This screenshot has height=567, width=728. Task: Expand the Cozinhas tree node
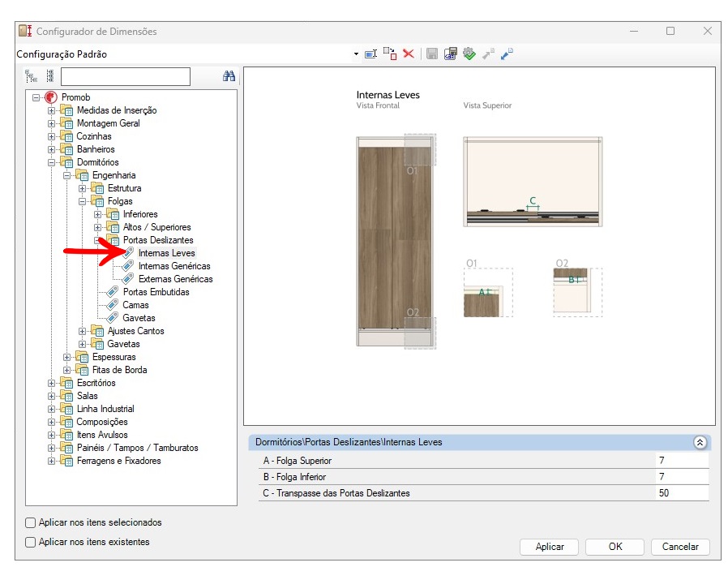click(52, 136)
